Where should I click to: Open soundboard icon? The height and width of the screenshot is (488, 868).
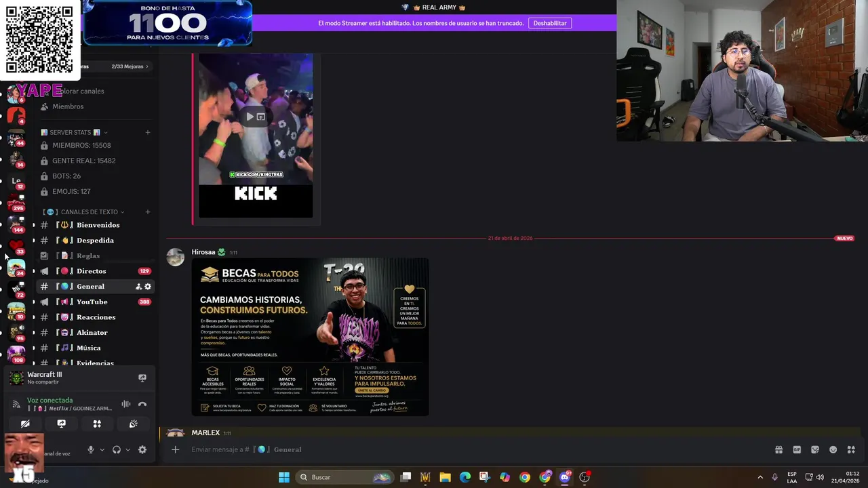[x=133, y=424]
